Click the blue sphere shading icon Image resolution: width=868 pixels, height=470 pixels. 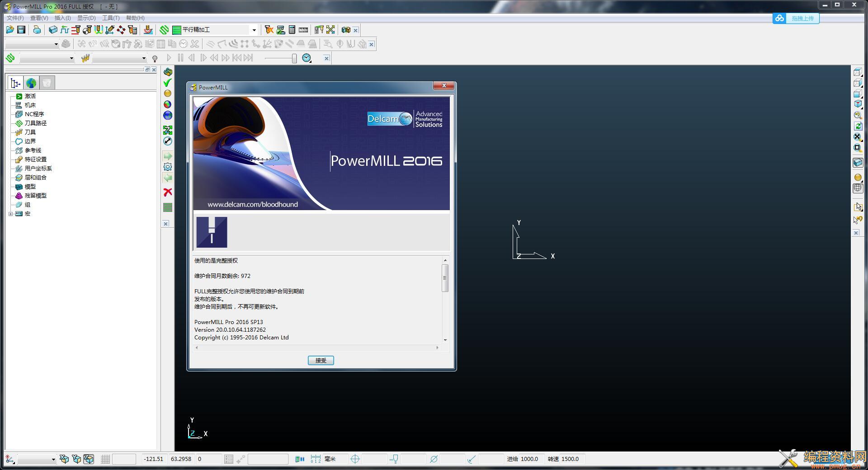tap(168, 115)
